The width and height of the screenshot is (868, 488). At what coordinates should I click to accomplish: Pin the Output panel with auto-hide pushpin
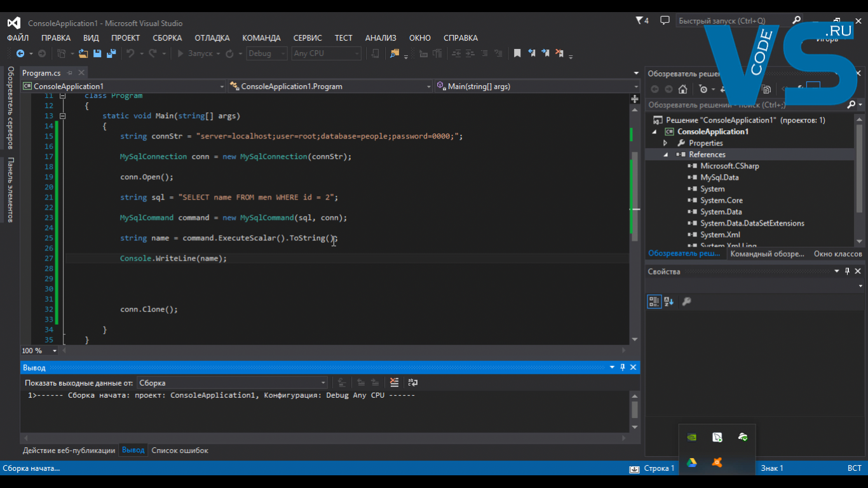click(623, 367)
